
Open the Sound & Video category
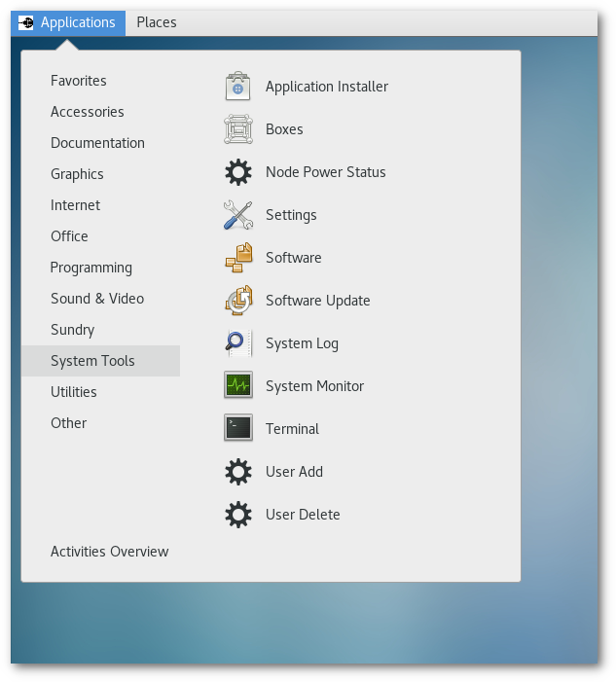(x=97, y=299)
